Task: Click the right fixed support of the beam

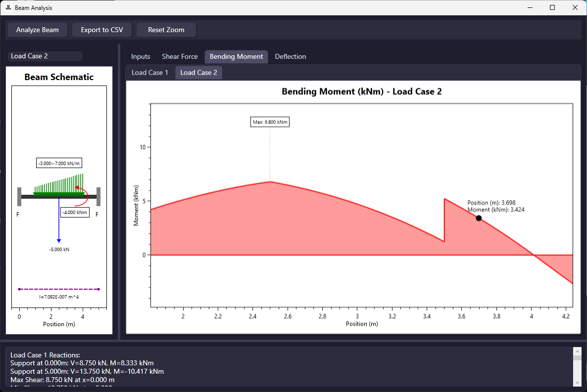Action: pos(98,196)
